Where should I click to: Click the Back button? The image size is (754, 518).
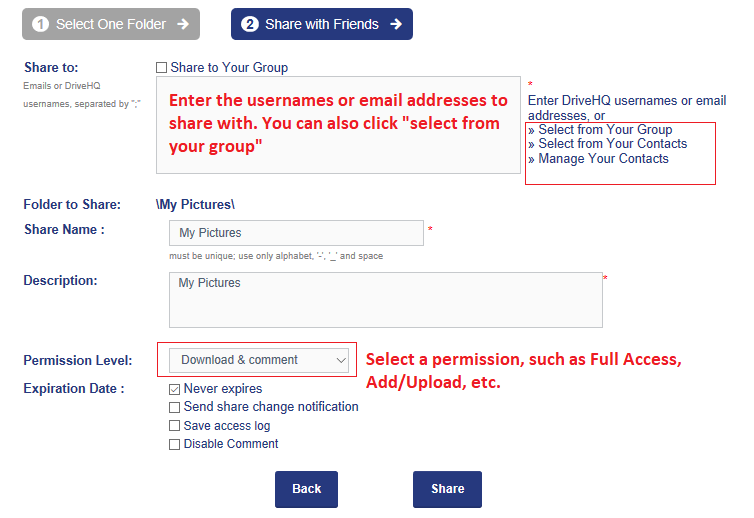coord(306,489)
